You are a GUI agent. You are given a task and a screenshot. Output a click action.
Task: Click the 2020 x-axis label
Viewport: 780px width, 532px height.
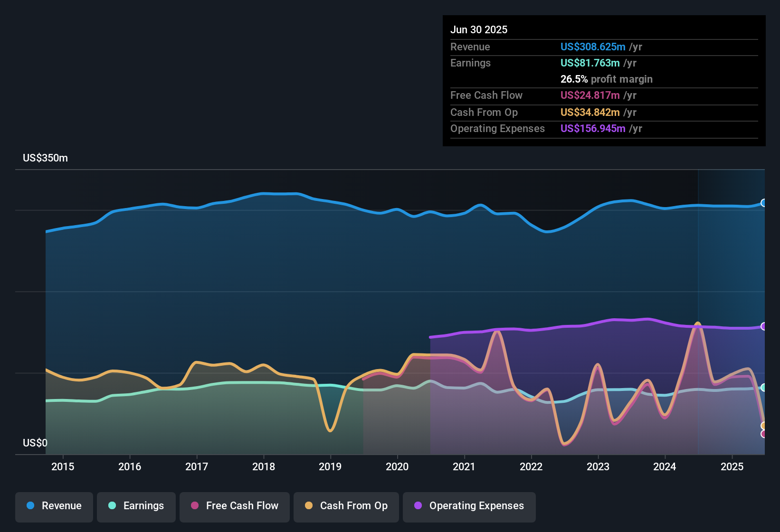(397, 467)
